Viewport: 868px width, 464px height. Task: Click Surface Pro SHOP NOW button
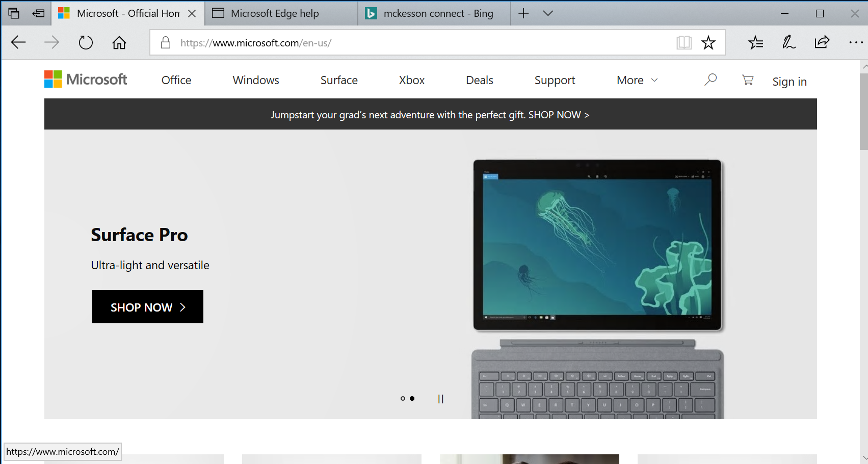pos(148,307)
